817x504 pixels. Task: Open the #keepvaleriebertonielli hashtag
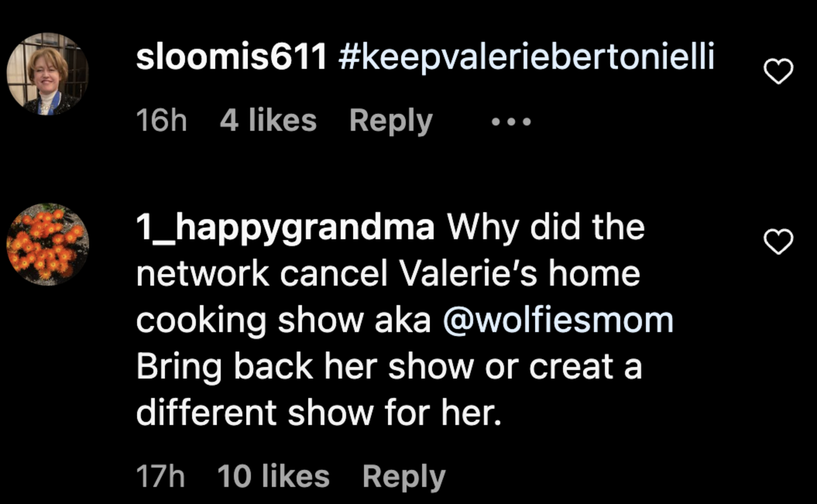coord(526,57)
